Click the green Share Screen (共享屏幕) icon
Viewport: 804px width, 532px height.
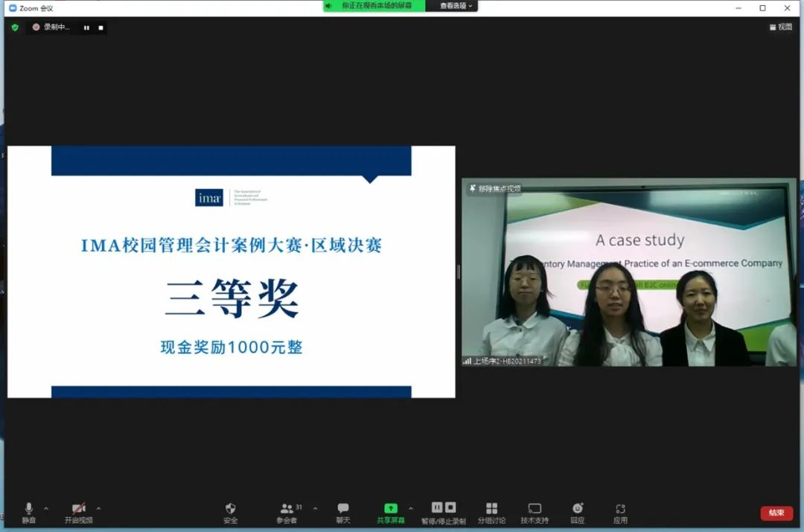391,509
